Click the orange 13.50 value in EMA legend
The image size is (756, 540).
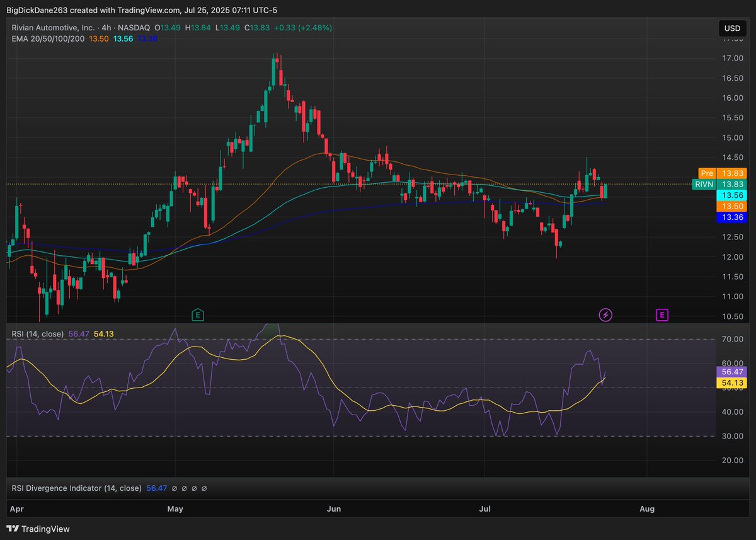coord(98,39)
